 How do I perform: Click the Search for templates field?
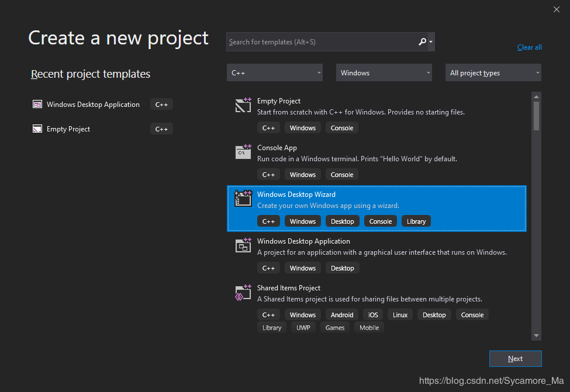[322, 42]
